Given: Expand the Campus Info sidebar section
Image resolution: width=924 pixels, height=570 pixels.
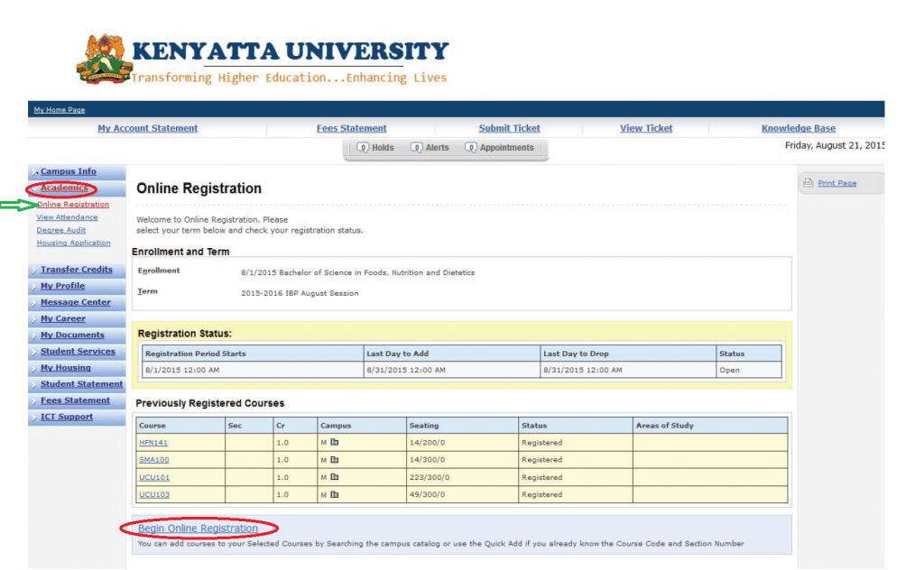Looking at the screenshot, I should tap(68, 171).
